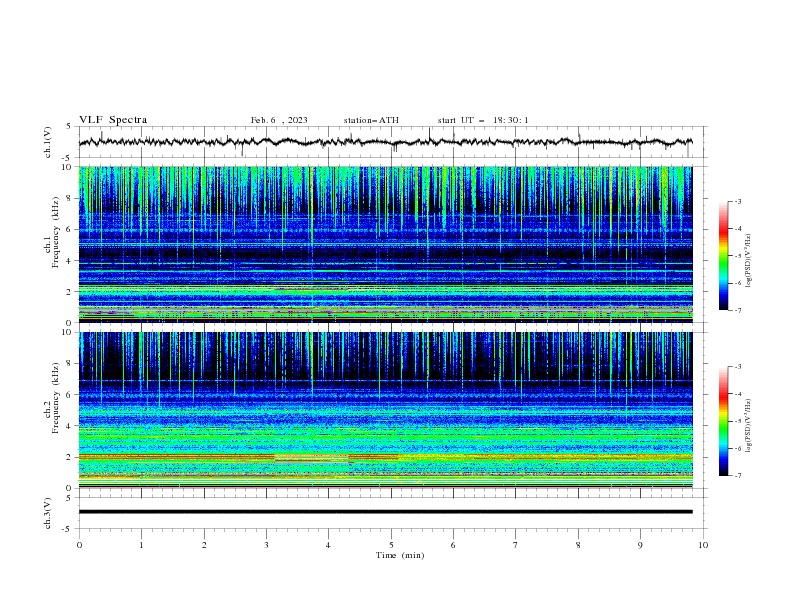The width and height of the screenshot is (792, 612).
Task: Click the "ch.1(V)" waveform axis label
Action: pyautogui.click(x=48, y=142)
